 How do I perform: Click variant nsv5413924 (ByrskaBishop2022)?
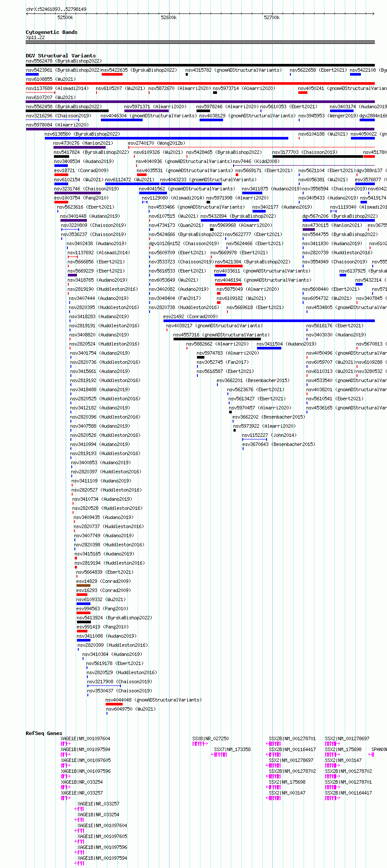(x=114, y=618)
